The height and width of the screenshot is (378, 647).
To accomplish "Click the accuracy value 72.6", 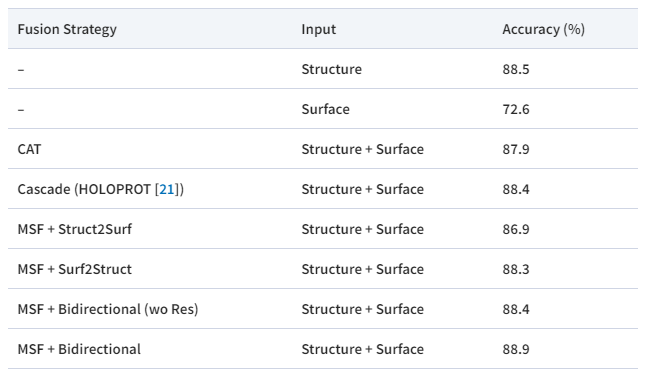I will (516, 109).
